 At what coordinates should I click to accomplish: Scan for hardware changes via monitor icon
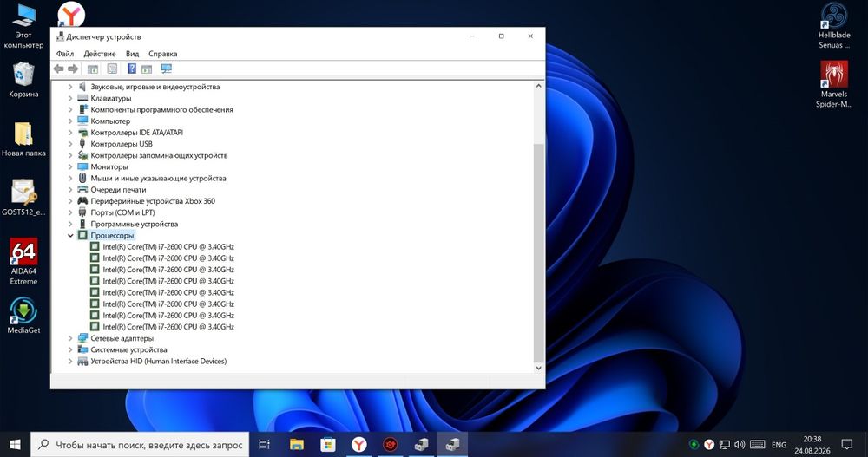(x=166, y=69)
